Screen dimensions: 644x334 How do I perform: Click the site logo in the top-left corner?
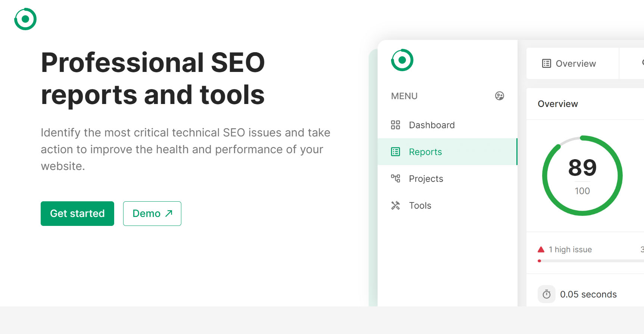25,19
